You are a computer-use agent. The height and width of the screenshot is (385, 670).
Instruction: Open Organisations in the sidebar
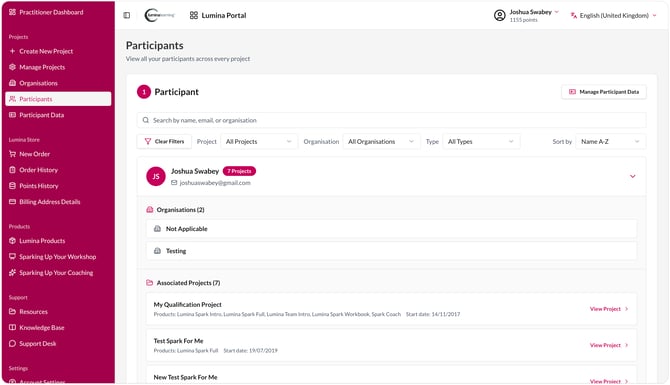coord(38,83)
